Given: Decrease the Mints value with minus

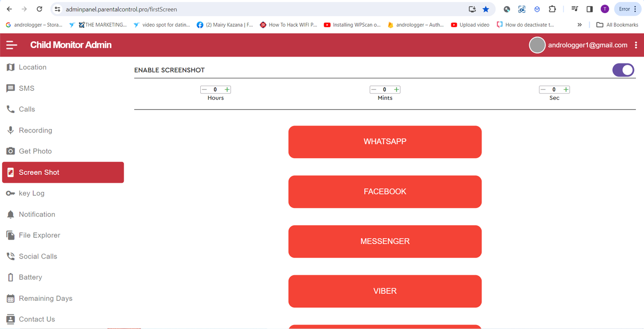Looking at the screenshot, I should 373,90.
